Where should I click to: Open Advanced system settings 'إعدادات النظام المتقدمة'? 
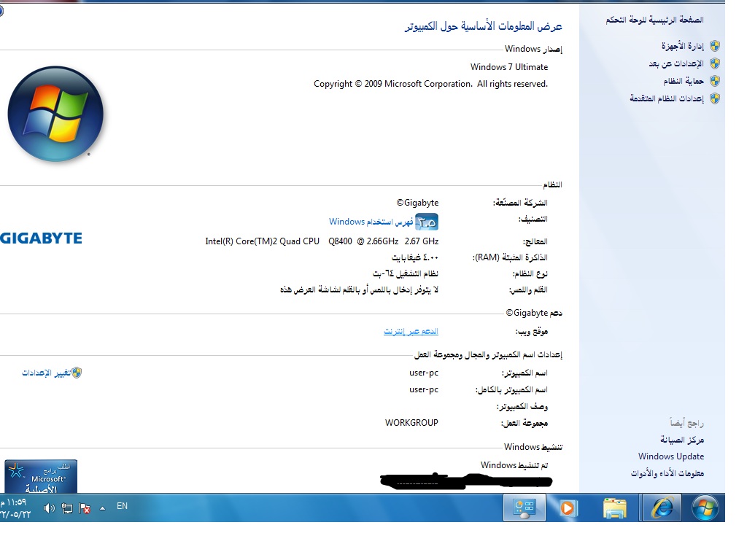click(x=667, y=98)
